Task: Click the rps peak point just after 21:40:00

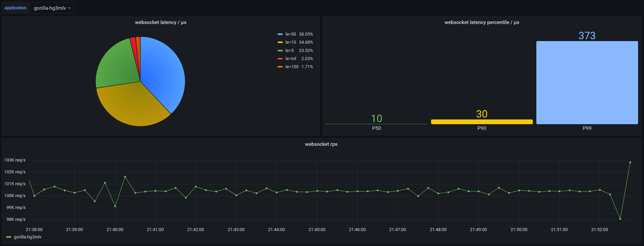Action: pyautogui.click(x=125, y=177)
